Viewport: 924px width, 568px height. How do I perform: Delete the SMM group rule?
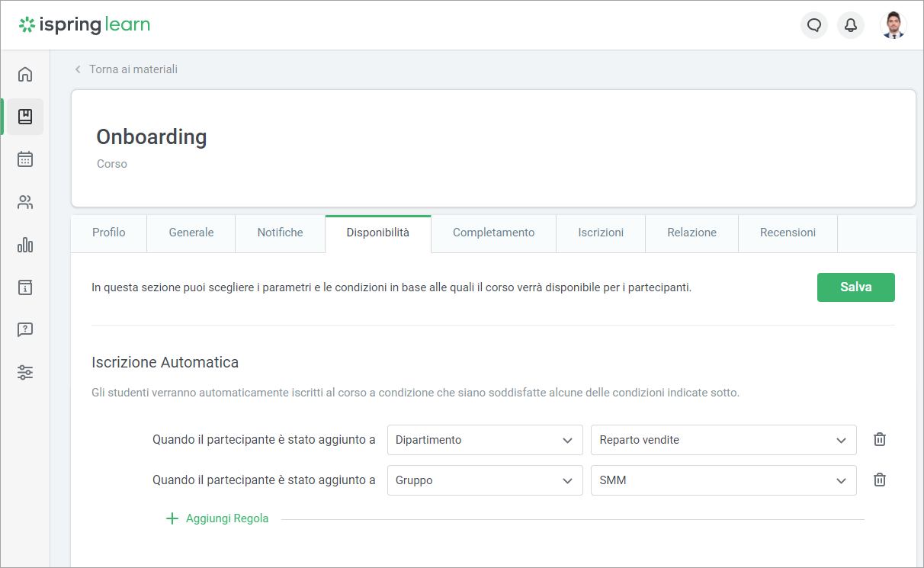(x=879, y=480)
